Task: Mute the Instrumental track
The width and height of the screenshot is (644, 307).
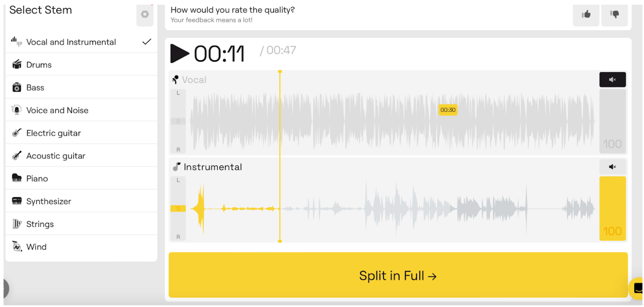Action: 612,167
